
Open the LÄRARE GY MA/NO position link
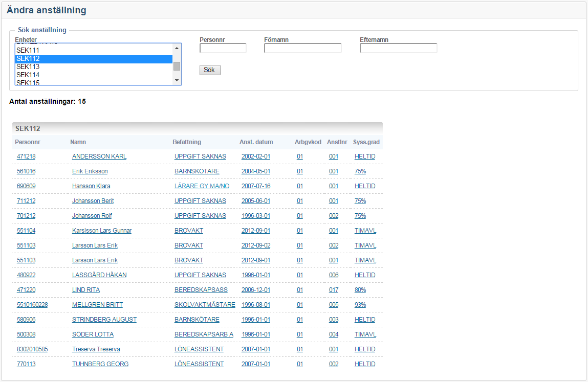pyautogui.click(x=202, y=186)
